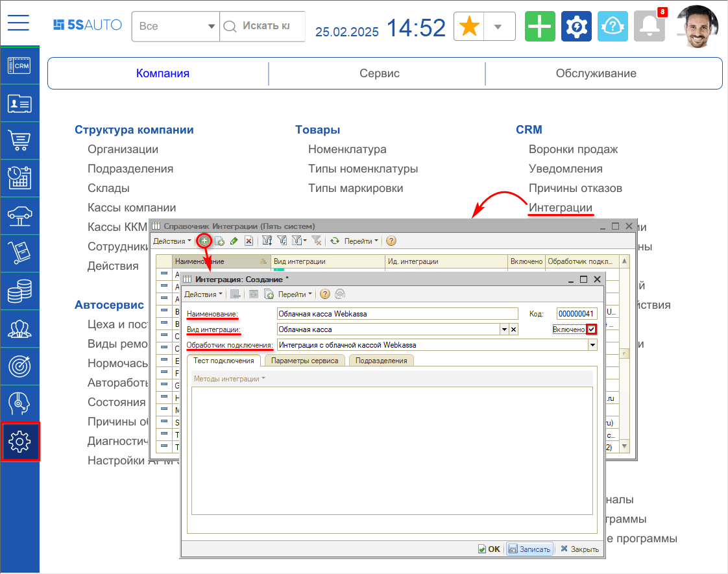This screenshot has height=574, width=728.
Task: Open the CRM module in the left sidebar
Action: tap(20, 66)
